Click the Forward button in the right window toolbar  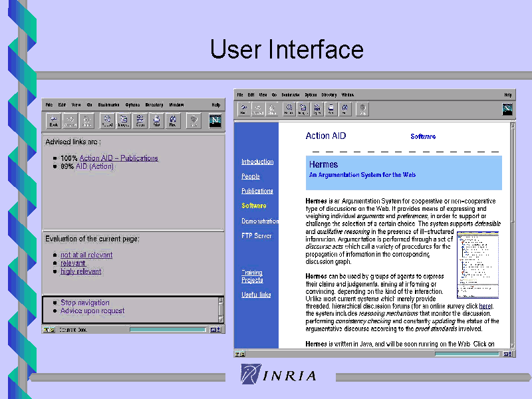pos(258,109)
